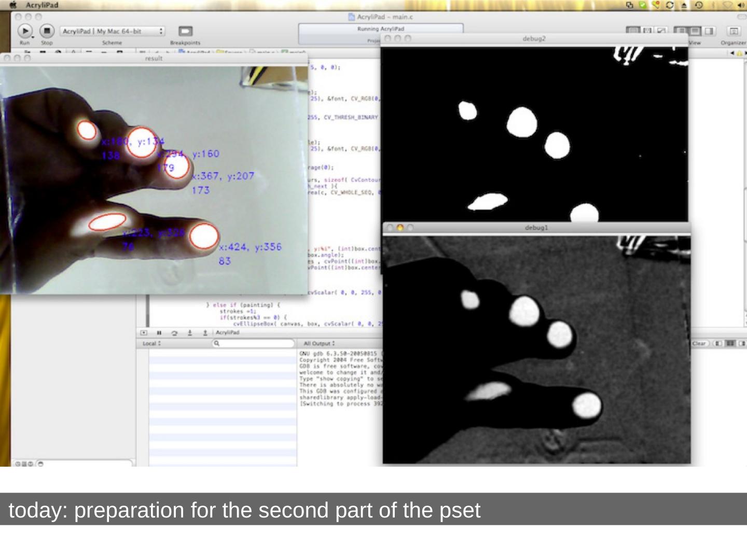Click the debug1 window title bar

click(536, 228)
